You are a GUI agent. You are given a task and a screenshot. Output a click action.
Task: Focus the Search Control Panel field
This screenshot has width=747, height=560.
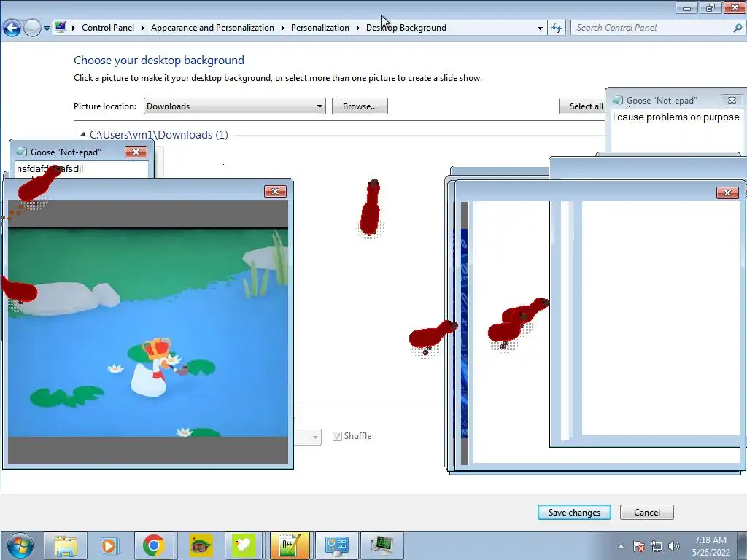point(657,28)
